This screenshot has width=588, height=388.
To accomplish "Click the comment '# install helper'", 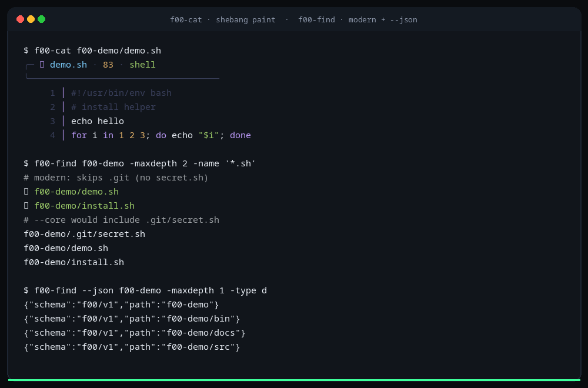I will tap(113, 107).
